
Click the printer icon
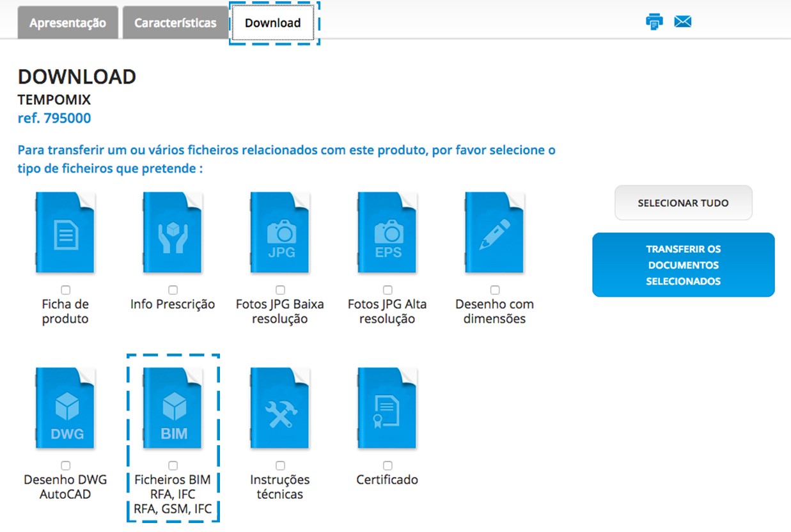pyautogui.click(x=654, y=22)
